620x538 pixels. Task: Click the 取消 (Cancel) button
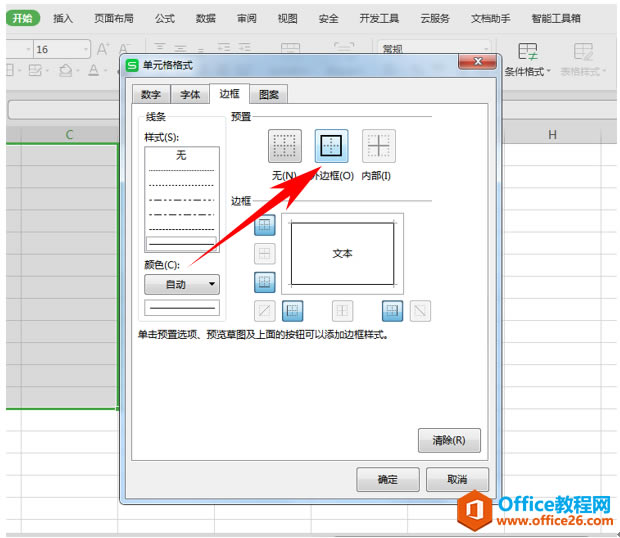tap(457, 479)
